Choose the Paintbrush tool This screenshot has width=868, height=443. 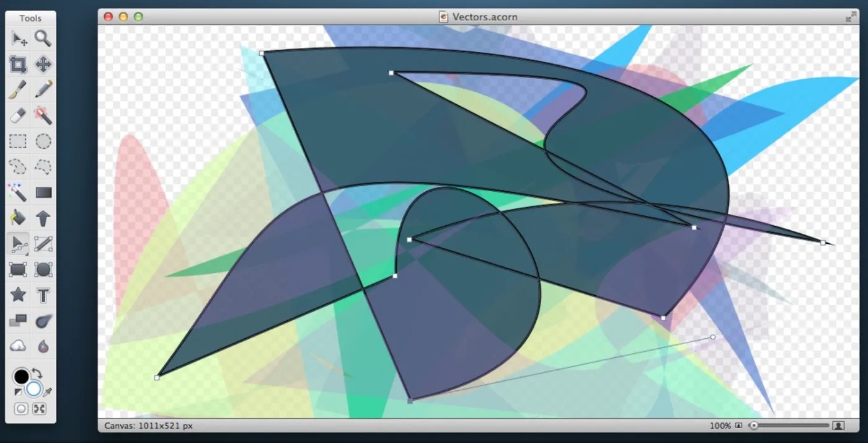[18, 89]
